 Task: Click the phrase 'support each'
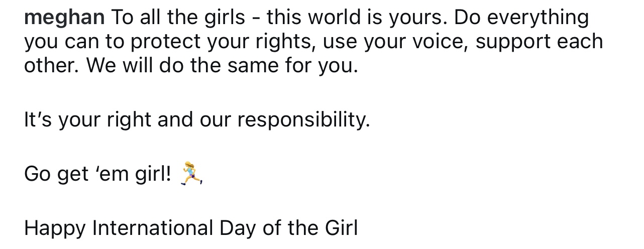[540, 42]
